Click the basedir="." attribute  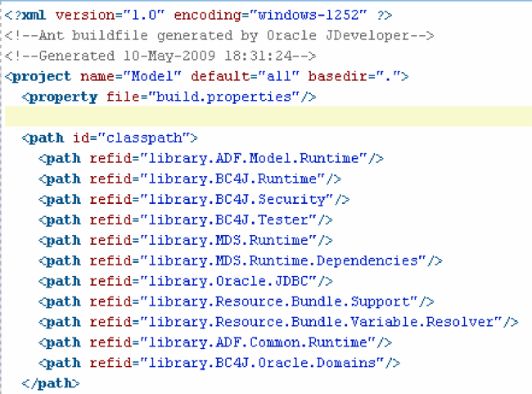(x=354, y=76)
